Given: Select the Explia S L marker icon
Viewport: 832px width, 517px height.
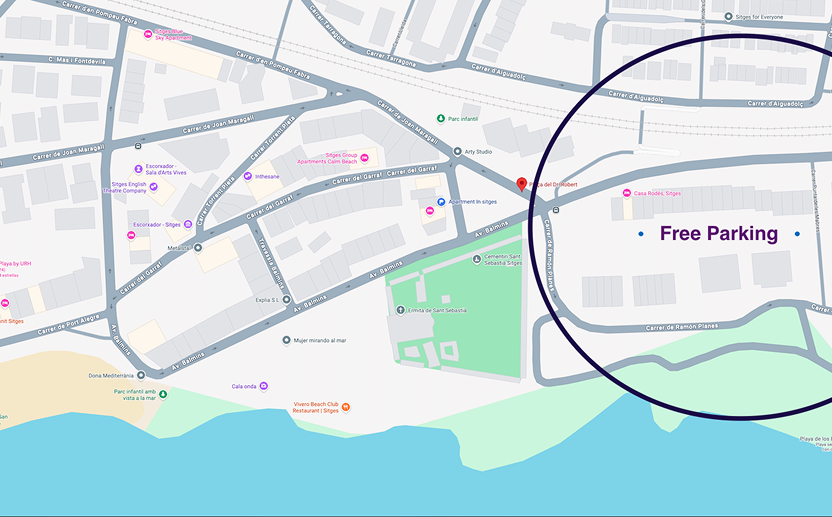Looking at the screenshot, I should click(x=287, y=300).
